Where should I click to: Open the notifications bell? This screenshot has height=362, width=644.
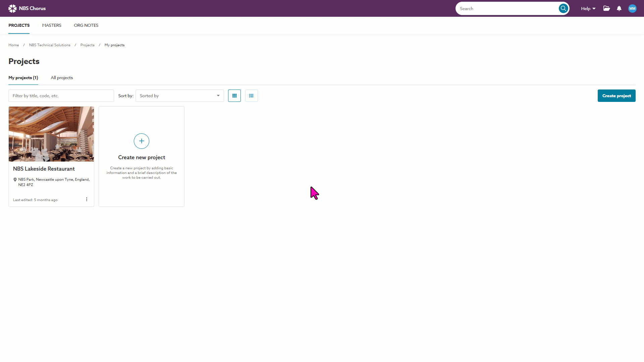tap(619, 8)
